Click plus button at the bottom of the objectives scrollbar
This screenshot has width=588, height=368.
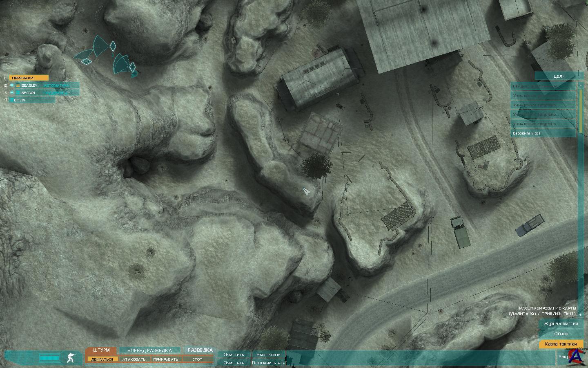[581, 314]
